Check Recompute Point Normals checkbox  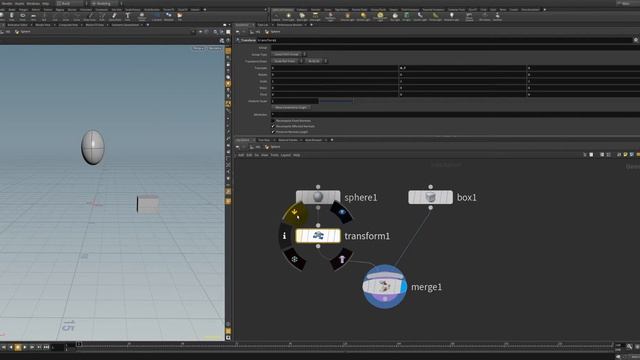point(273,121)
